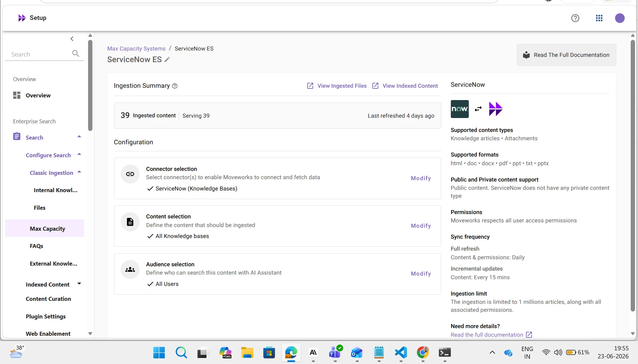Click 'ServiceNow (Knowledge Bases)' connector text

point(196,188)
